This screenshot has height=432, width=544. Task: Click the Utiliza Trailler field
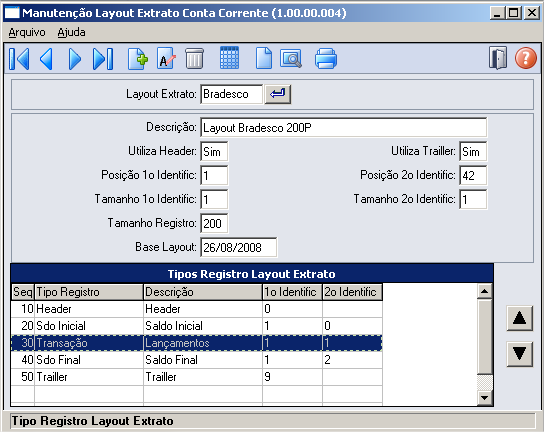(x=473, y=151)
